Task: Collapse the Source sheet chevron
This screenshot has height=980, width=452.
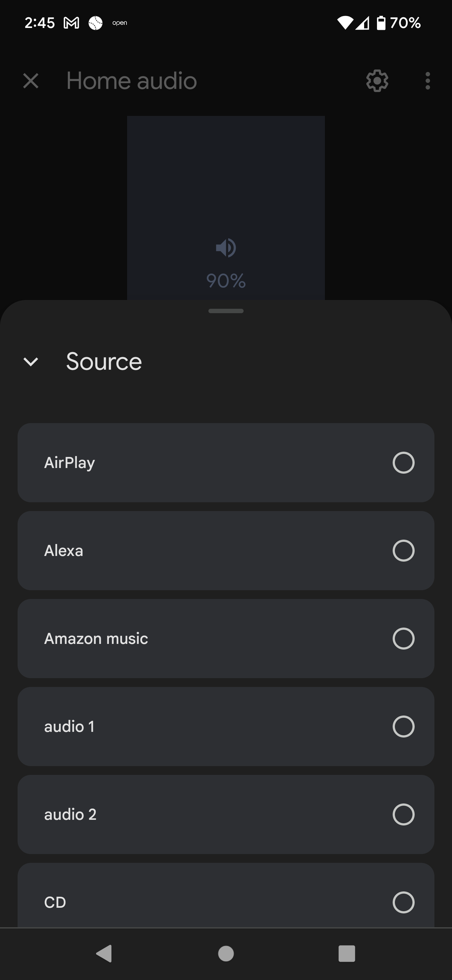Action: (x=31, y=362)
